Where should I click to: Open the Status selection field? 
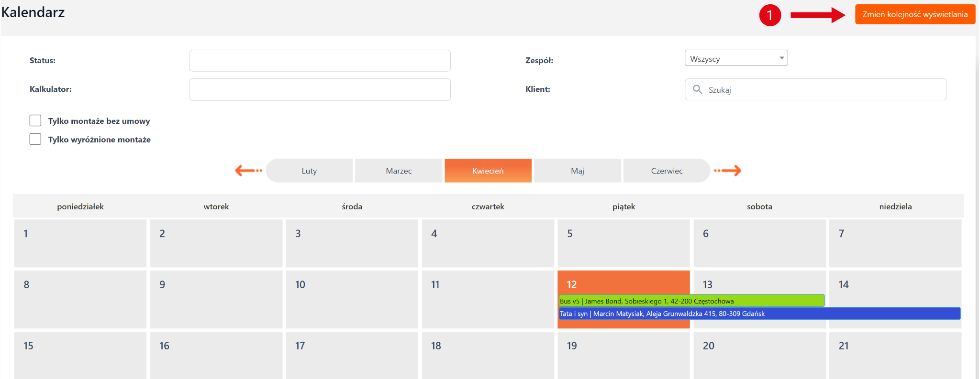320,61
